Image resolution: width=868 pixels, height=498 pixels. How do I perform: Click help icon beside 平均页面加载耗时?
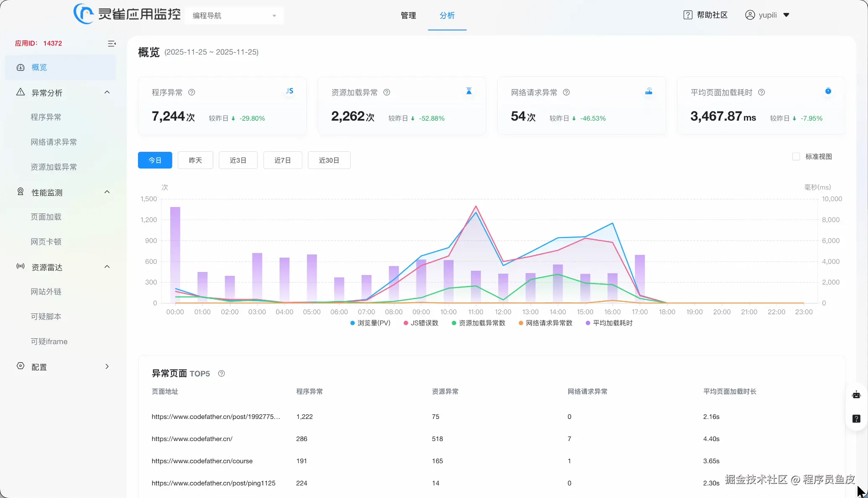[x=761, y=92]
